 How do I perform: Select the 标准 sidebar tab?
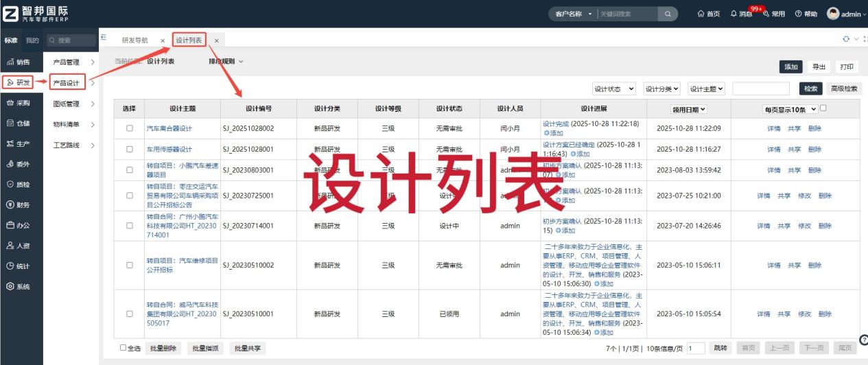coord(11,40)
